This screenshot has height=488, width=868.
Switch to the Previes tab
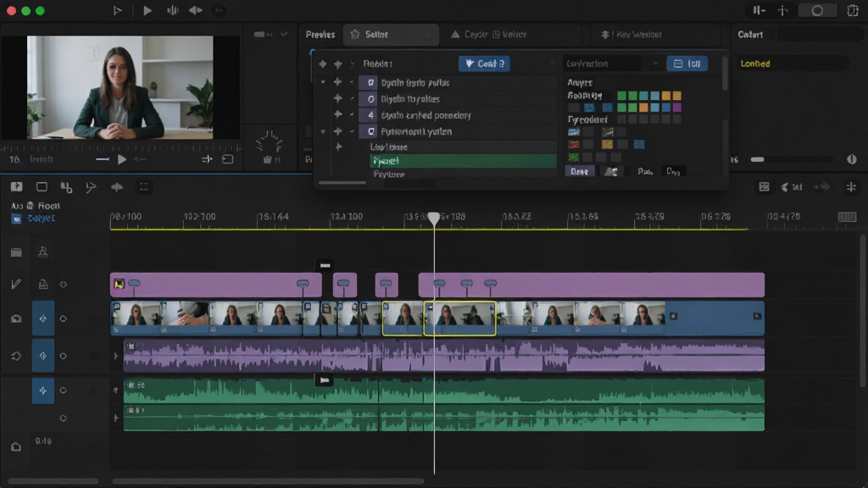(x=320, y=34)
